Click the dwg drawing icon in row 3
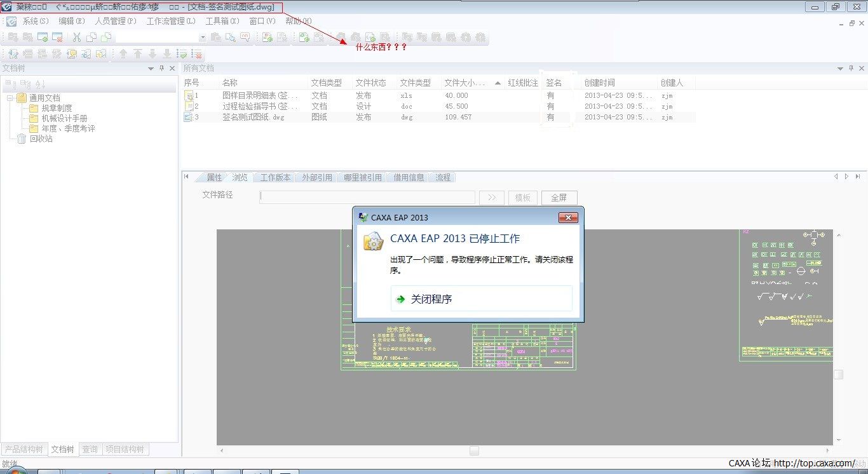The image size is (868, 474). point(189,117)
